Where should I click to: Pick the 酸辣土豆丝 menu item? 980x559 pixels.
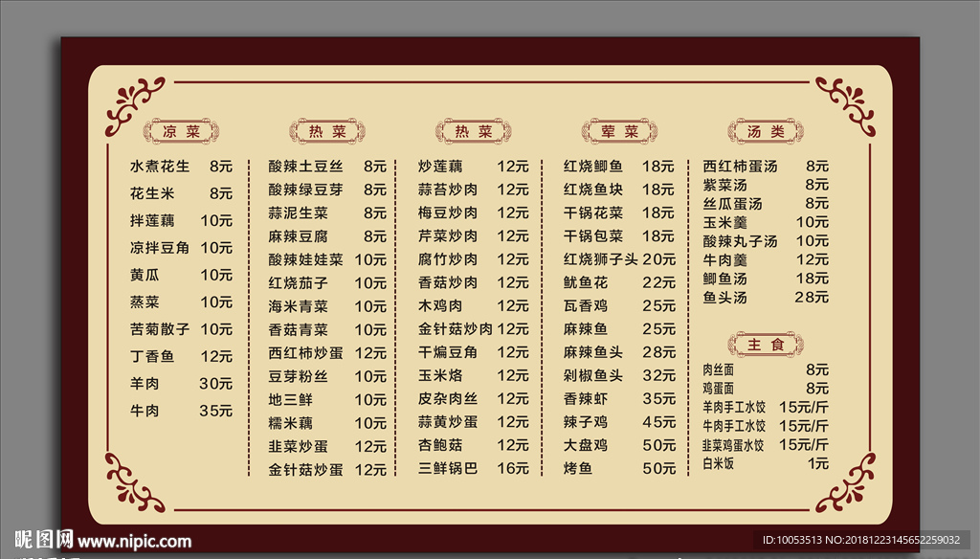coord(305,167)
